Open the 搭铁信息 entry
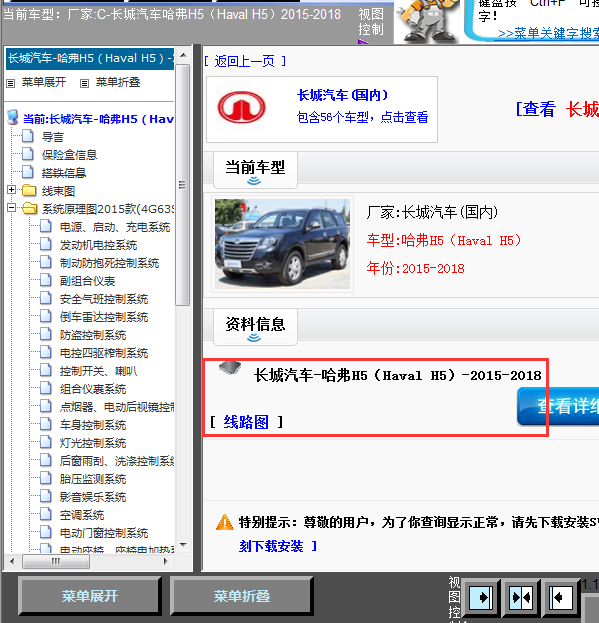The height and width of the screenshot is (623, 599). click(64, 173)
